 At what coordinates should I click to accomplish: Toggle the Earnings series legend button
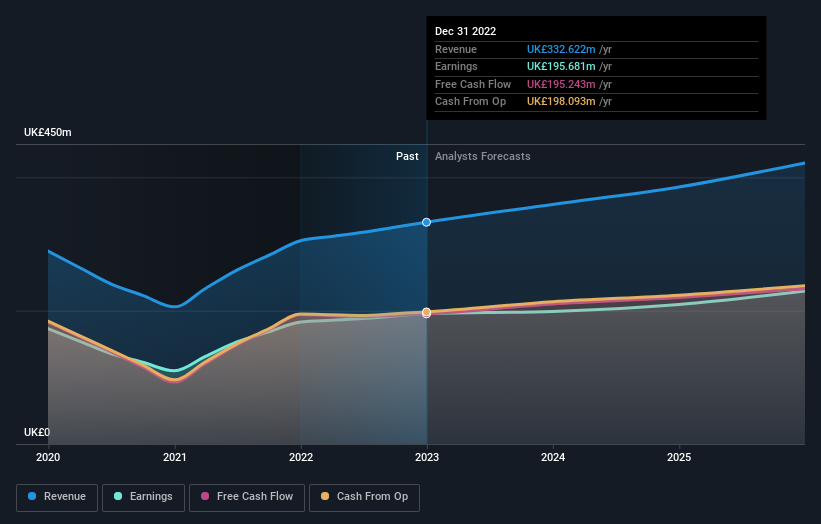(143, 497)
